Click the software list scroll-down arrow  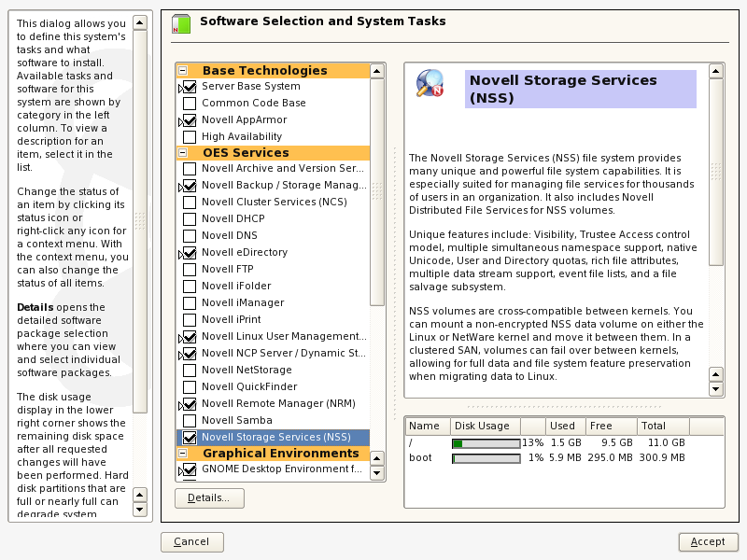click(377, 473)
